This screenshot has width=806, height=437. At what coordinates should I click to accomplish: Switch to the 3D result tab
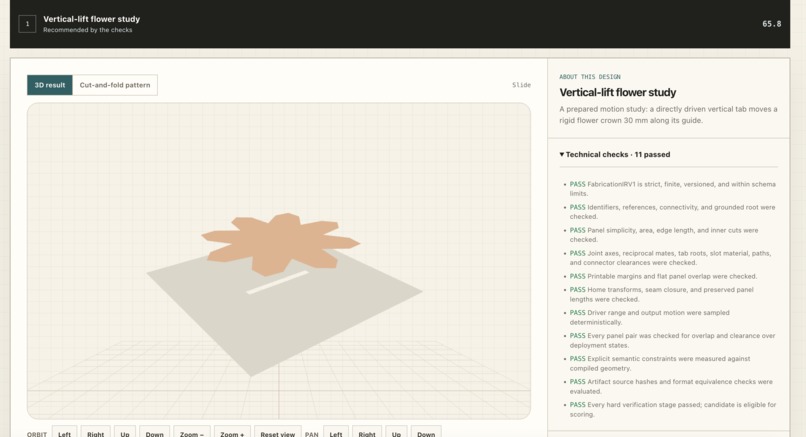(49, 85)
